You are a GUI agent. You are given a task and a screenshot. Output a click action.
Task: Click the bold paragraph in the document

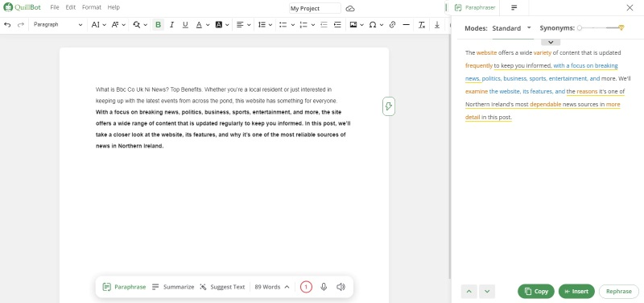coord(223,129)
